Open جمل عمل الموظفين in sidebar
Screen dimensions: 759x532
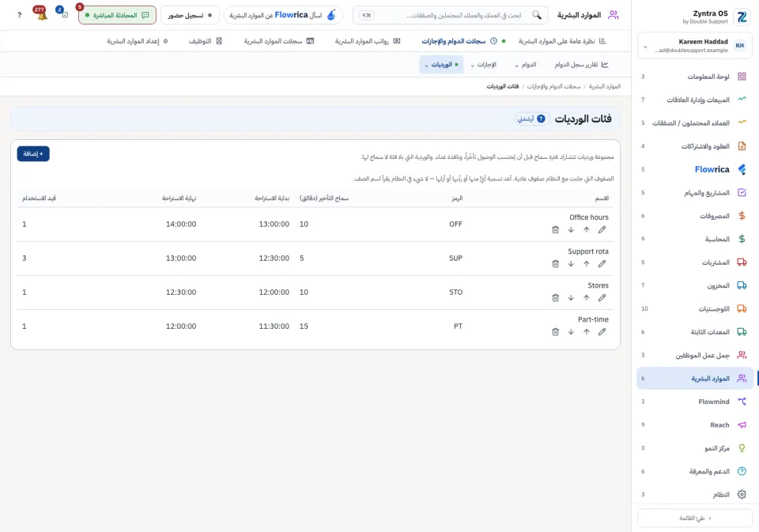point(695,355)
